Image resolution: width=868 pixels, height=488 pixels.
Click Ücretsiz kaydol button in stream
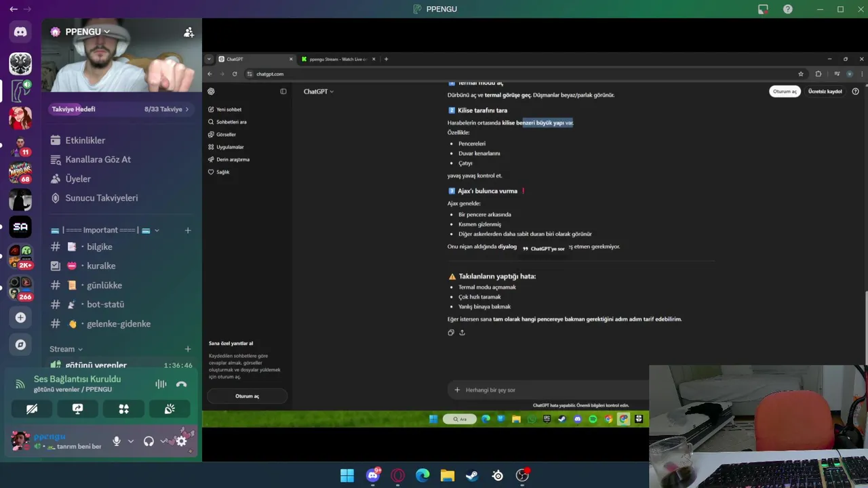[825, 91]
